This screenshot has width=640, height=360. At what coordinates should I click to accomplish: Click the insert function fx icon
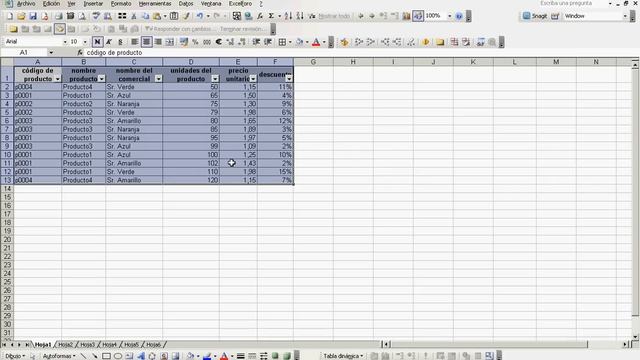[x=80, y=53]
